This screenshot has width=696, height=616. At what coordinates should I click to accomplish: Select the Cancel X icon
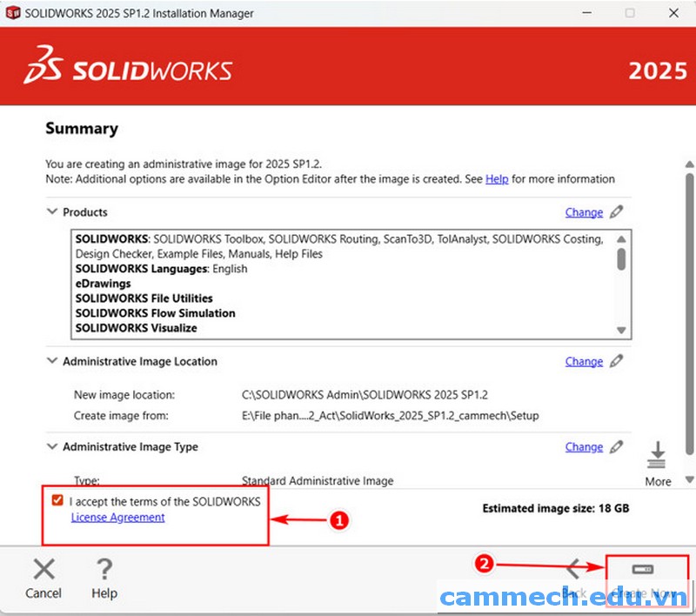point(43,570)
